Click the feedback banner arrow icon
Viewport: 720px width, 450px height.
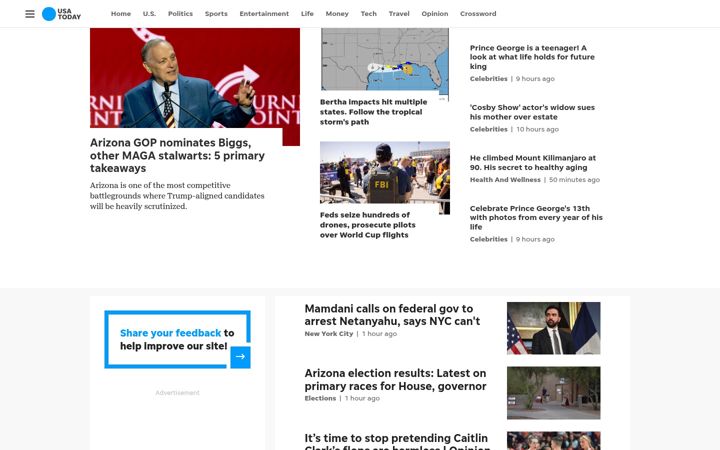pyautogui.click(x=240, y=357)
